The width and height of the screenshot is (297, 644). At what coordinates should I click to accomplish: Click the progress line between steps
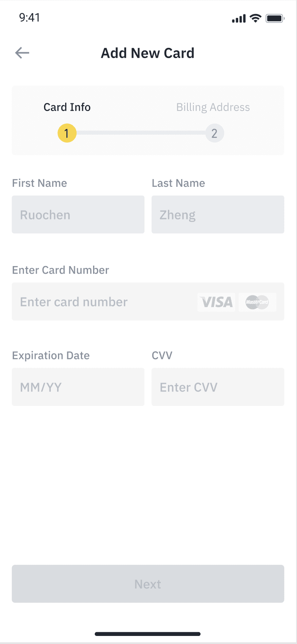coord(140,133)
